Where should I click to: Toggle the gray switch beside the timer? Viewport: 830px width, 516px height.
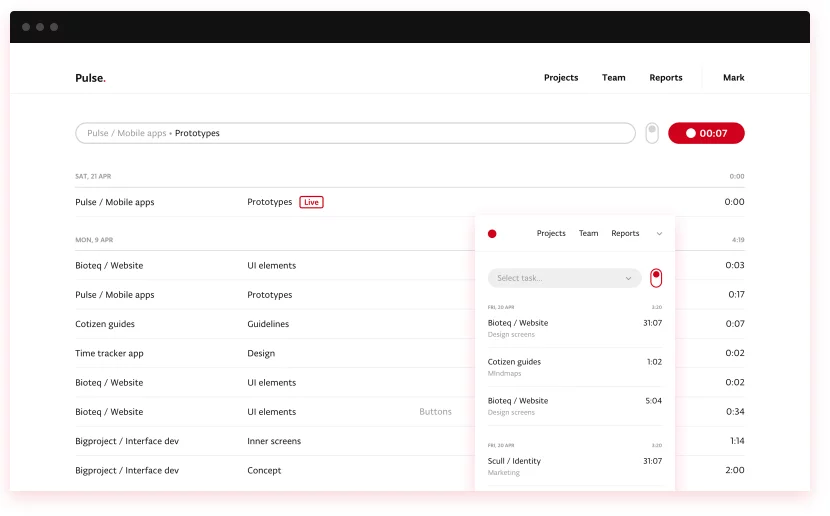[652, 133]
